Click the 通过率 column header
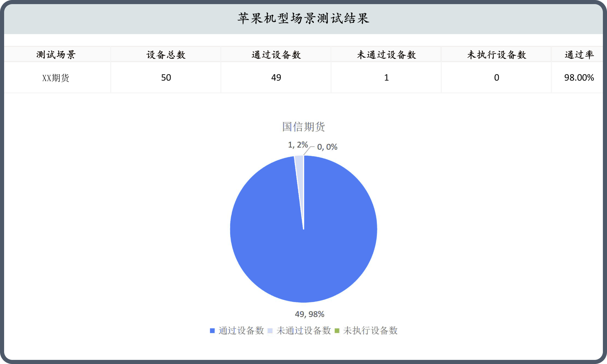The height and width of the screenshot is (364, 607). pyautogui.click(x=579, y=54)
